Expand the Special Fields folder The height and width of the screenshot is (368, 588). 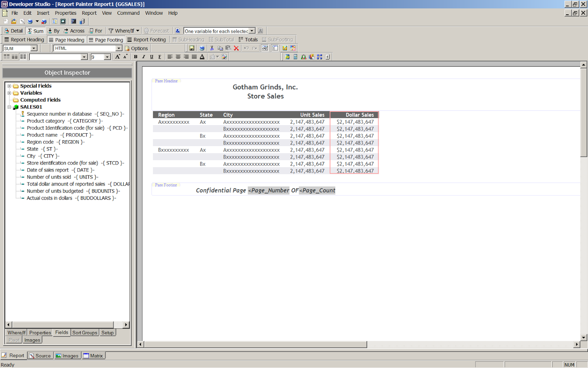[9, 86]
